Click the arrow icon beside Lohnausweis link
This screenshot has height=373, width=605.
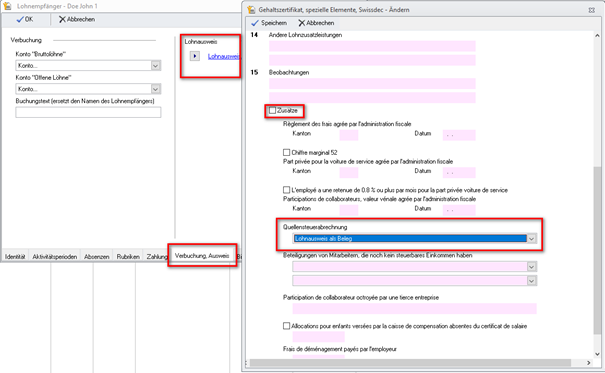pyautogui.click(x=194, y=56)
